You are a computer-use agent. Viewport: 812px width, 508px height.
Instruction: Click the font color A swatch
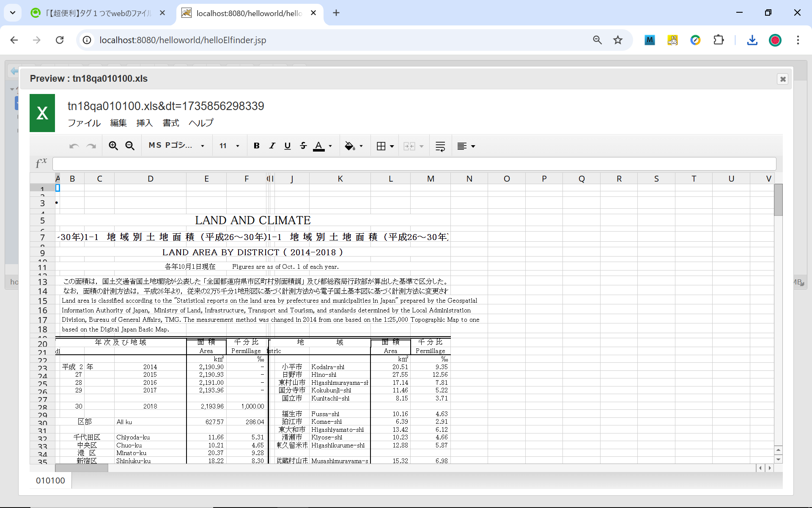pos(318,146)
